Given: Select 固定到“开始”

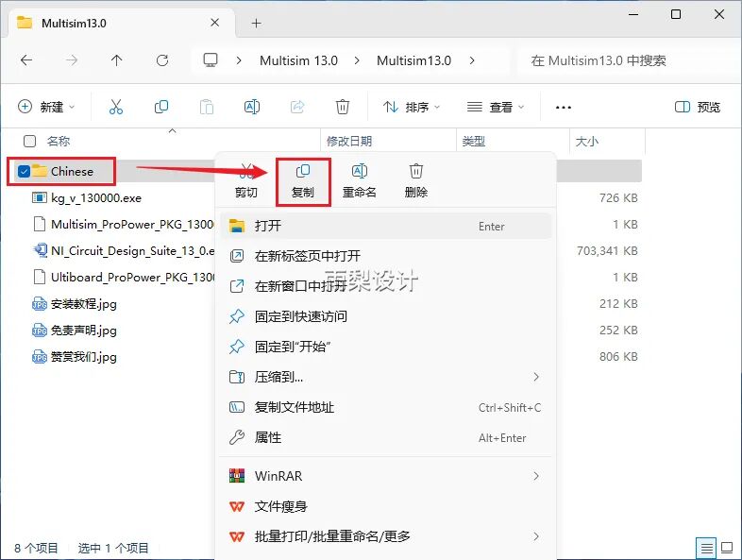Looking at the screenshot, I should (386, 347).
